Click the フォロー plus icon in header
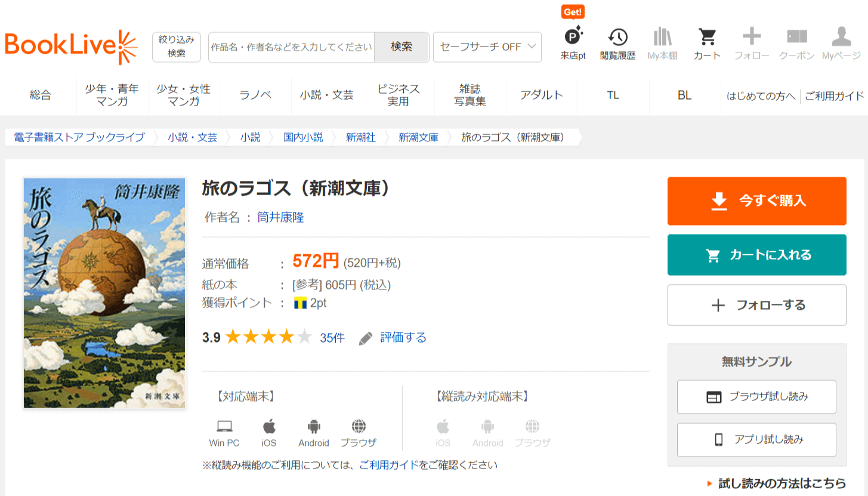 (x=751, y=38)
